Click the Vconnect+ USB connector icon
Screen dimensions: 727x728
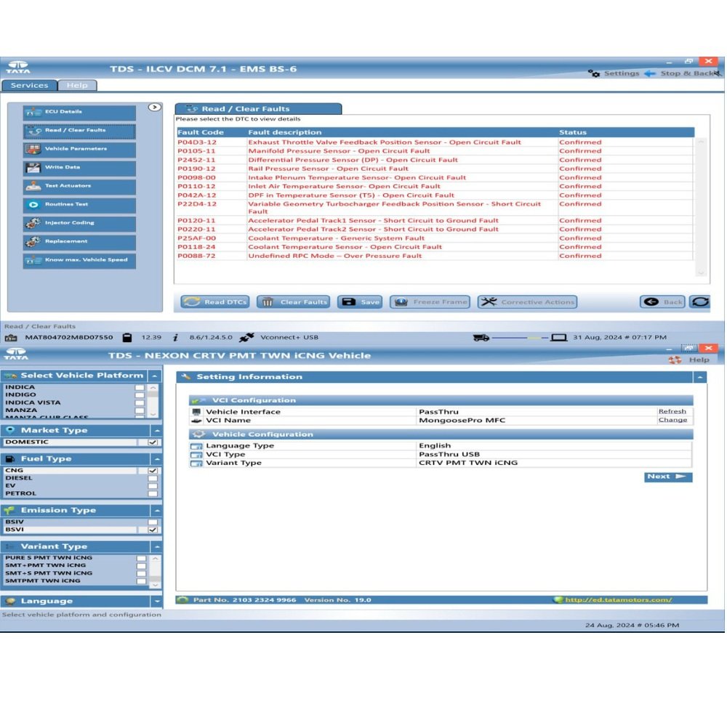[246, 338]
